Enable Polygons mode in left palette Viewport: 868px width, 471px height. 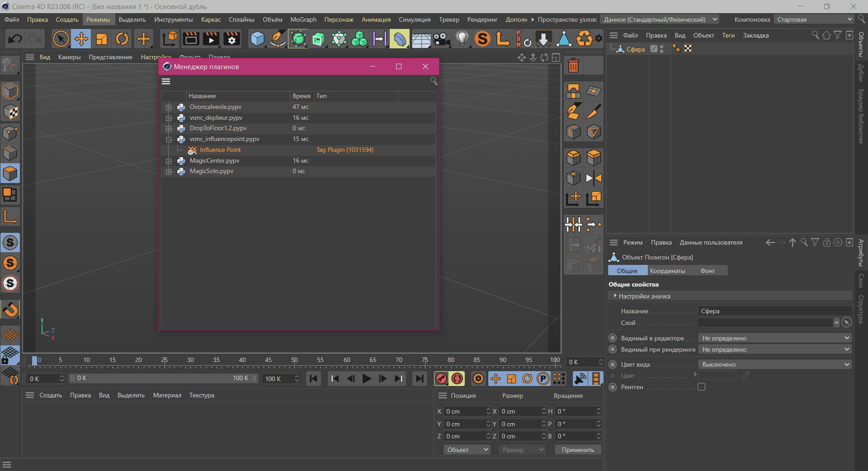tap(10, 174)
